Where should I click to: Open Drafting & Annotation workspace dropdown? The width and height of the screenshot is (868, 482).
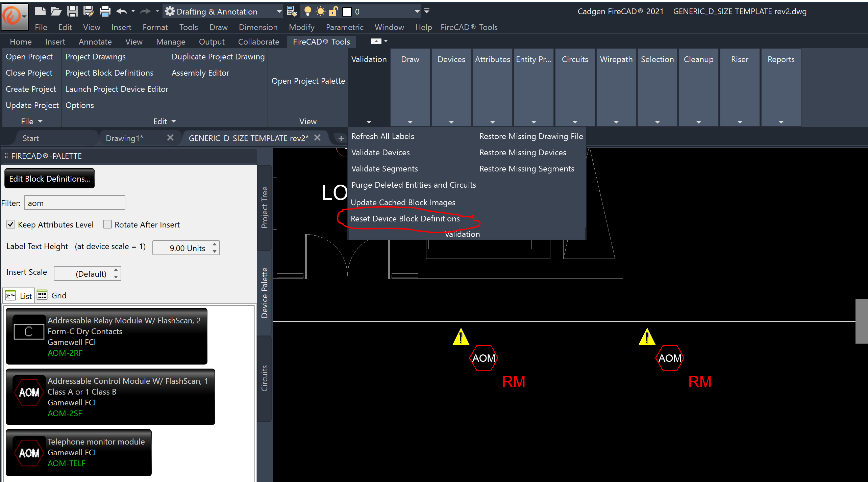point(279,11)
